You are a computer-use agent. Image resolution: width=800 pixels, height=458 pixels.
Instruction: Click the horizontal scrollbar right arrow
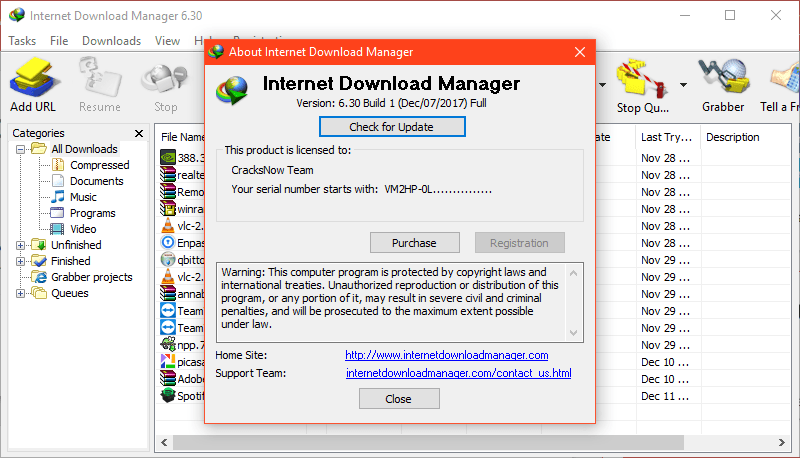[x=782, y=442]
